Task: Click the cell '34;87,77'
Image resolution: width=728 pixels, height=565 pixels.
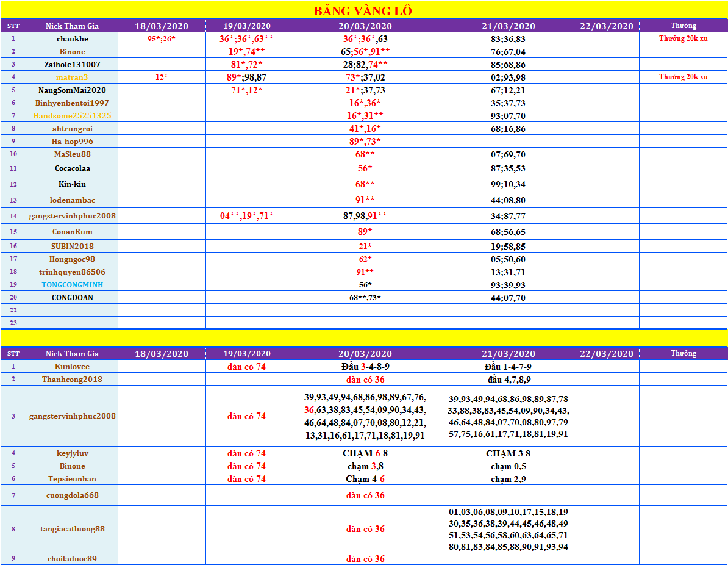Action: click(508, 215)
